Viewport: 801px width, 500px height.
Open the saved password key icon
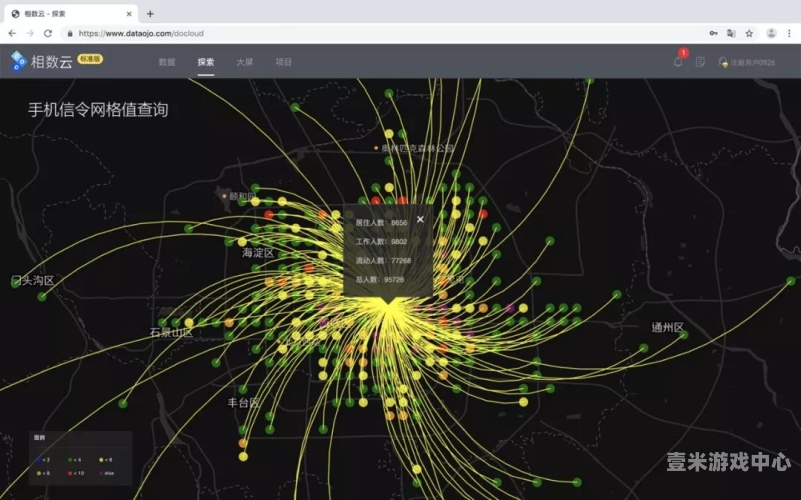(713, 33)
